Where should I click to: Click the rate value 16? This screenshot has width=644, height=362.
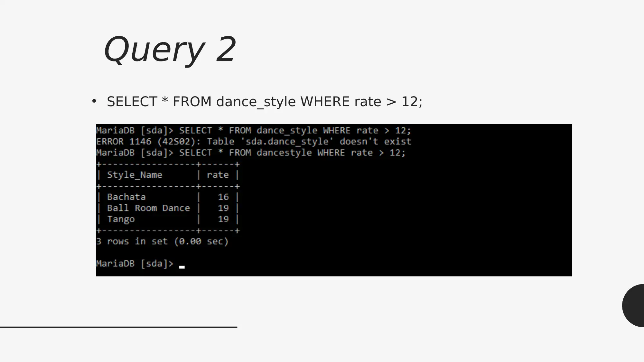pos(223,197)
